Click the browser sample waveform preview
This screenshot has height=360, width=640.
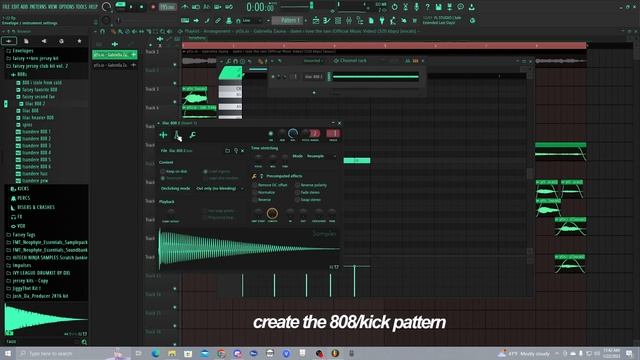tap(46, 319)
